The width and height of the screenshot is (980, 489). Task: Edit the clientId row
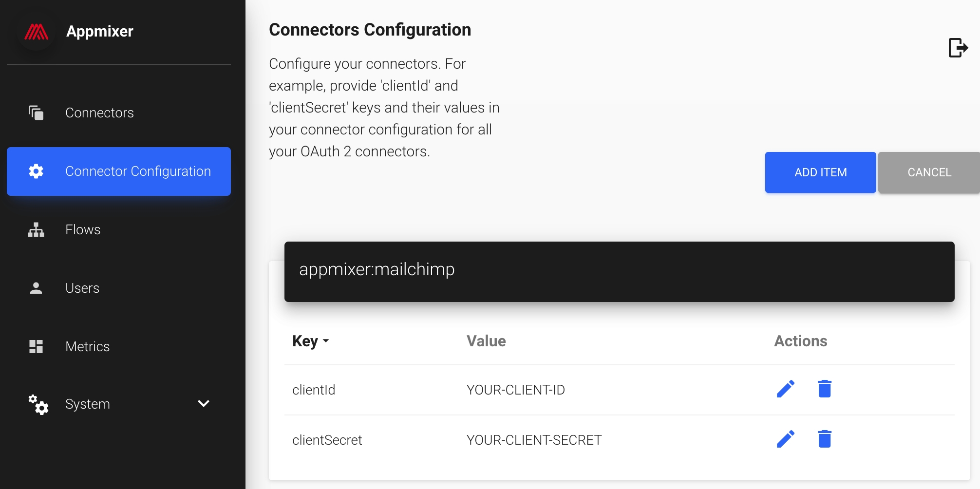click(786, 389)
